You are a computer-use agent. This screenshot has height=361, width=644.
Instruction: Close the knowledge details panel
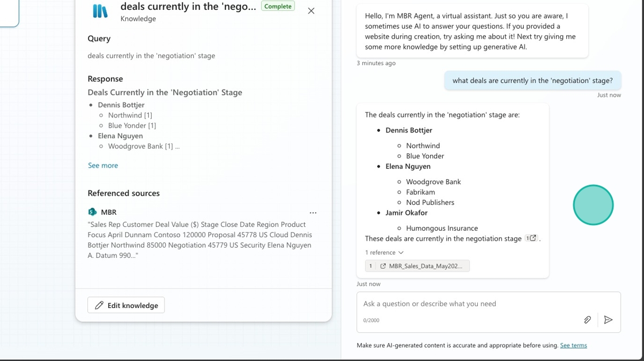point(311,11)
